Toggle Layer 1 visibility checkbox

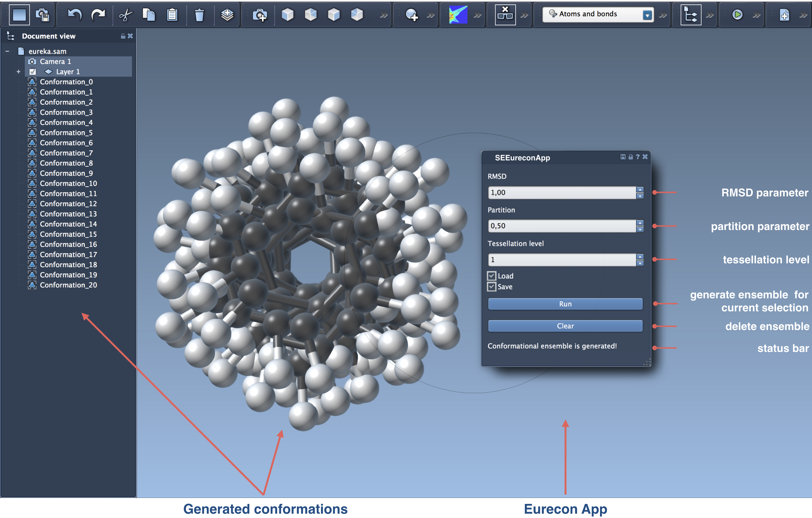pos(33,72)
